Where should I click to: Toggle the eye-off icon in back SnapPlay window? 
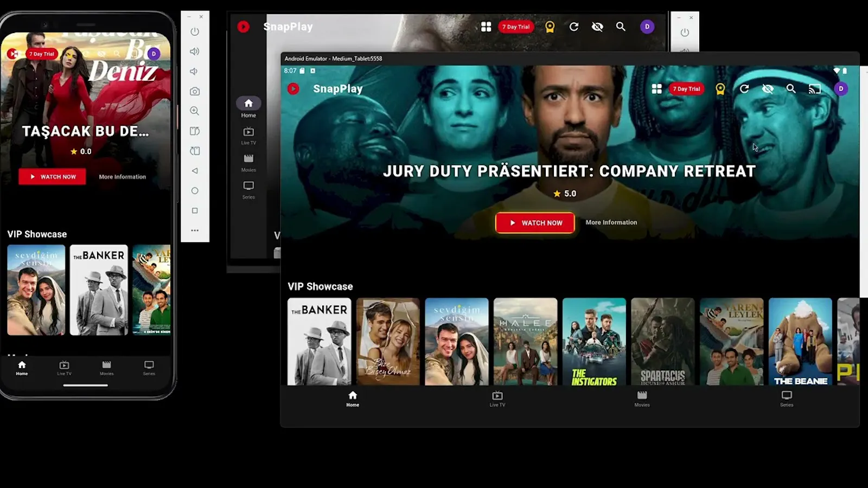pyautogui.click(x=597, y=27)
